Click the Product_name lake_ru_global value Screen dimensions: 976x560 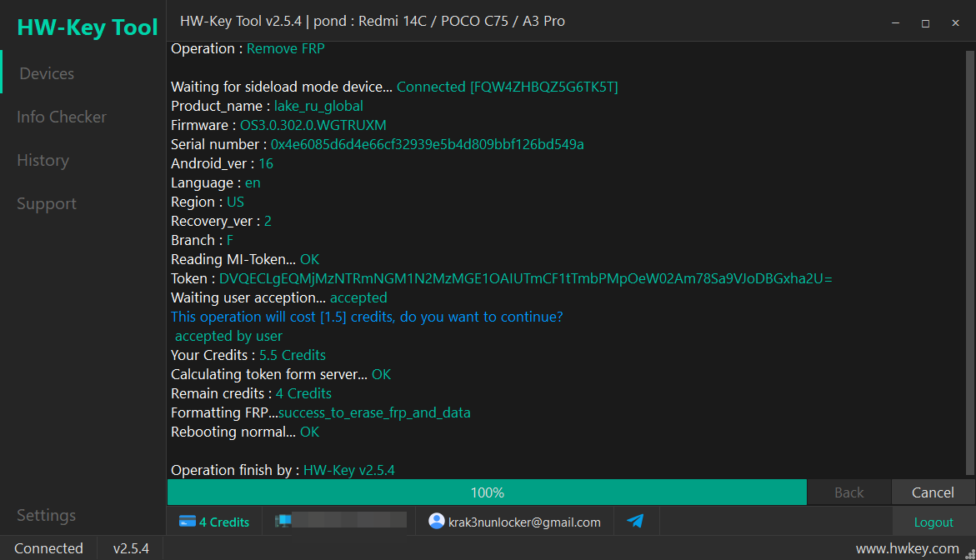coord(318,106)
